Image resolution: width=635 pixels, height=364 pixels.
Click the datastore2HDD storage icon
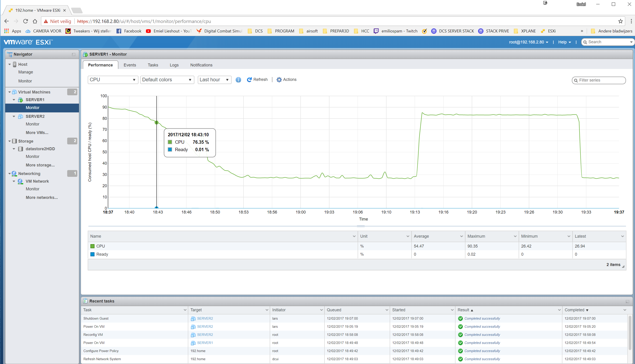pos(21,149)
